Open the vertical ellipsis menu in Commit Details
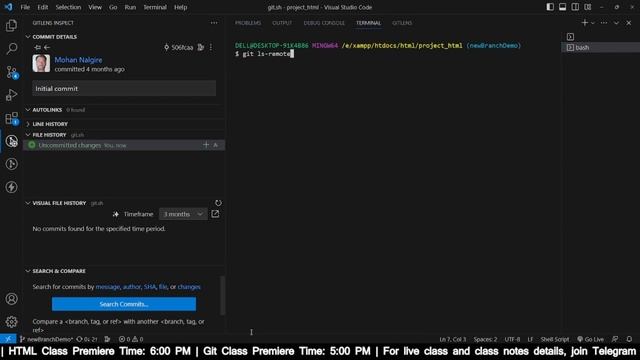 [x=211, y=47]
